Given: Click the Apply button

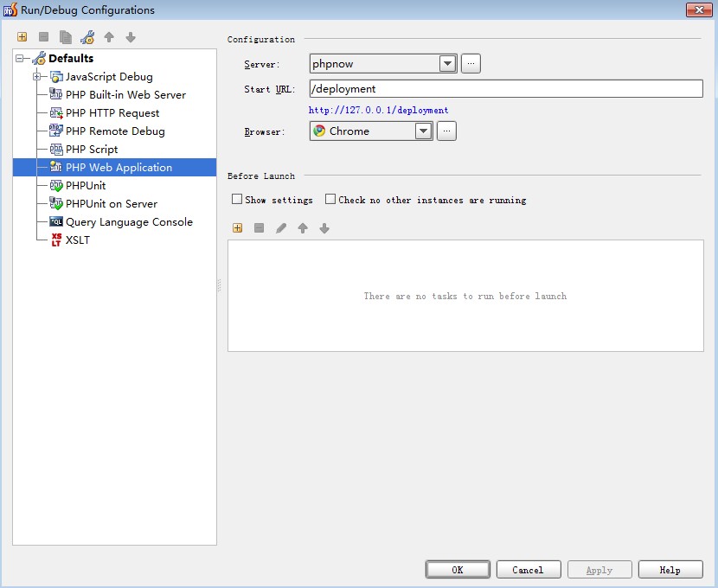Looking at the screenshot, I should point(599,569).
